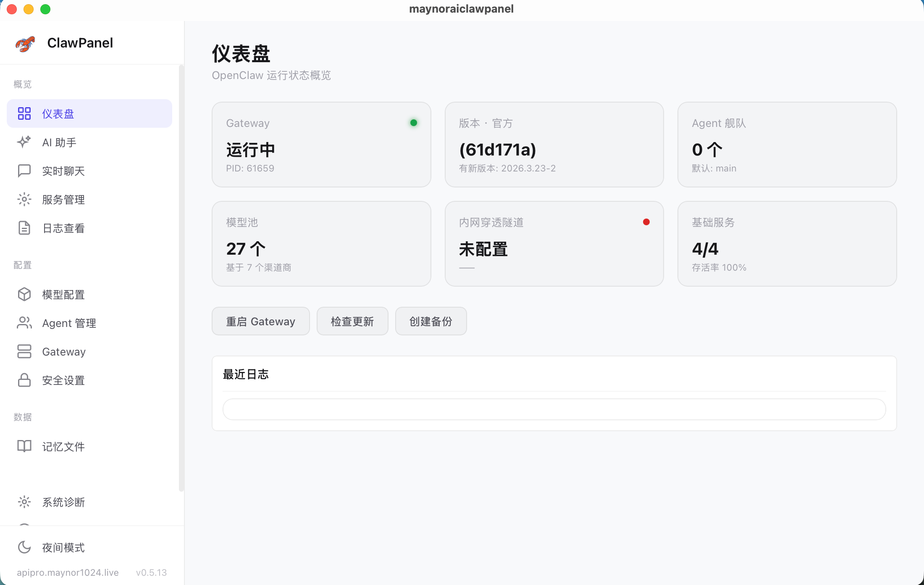This screenshot has height=585, width=924.
Task: Click the AI 助手 sparkle icon
Action: click(x=24, y=142)
